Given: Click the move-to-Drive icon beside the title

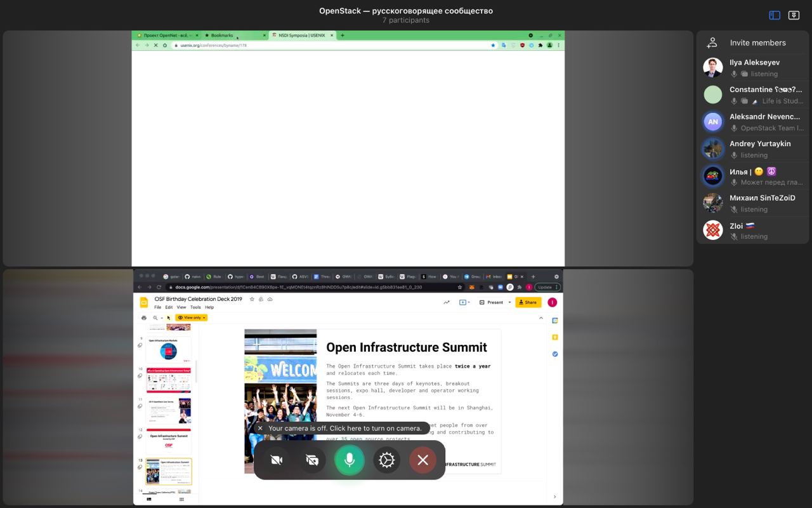Looking at the screenshot, I should tap(261, 299).
